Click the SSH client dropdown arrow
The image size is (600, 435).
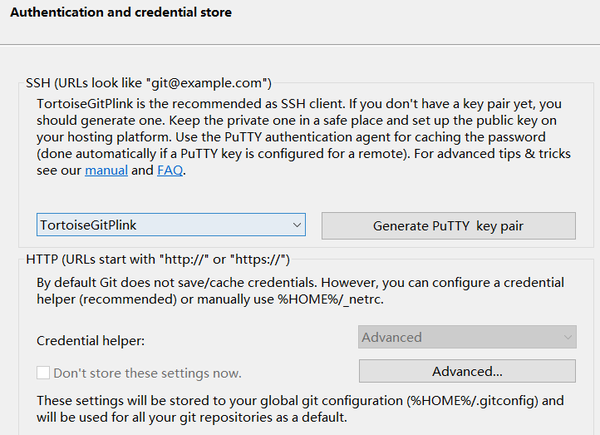point(297,226)
